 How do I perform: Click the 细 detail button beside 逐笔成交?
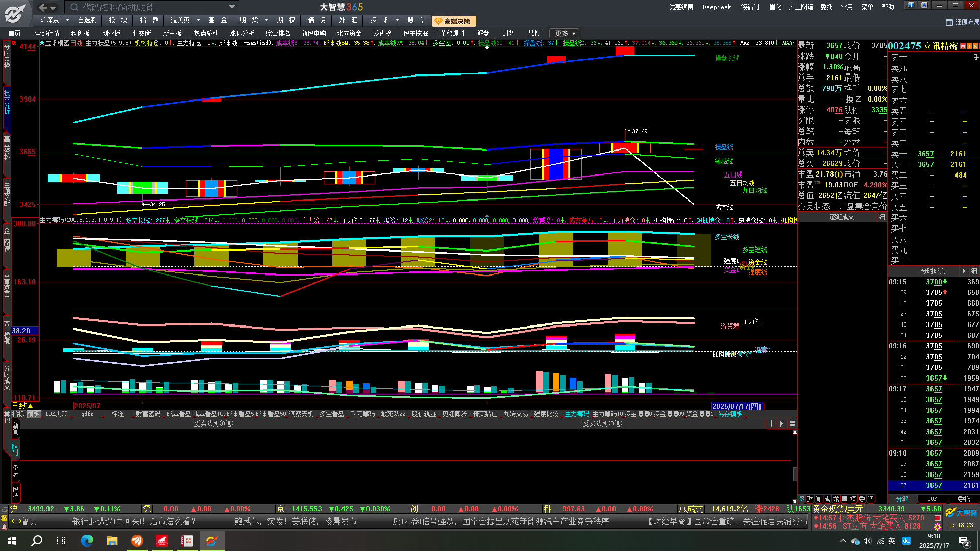(881, 217)
